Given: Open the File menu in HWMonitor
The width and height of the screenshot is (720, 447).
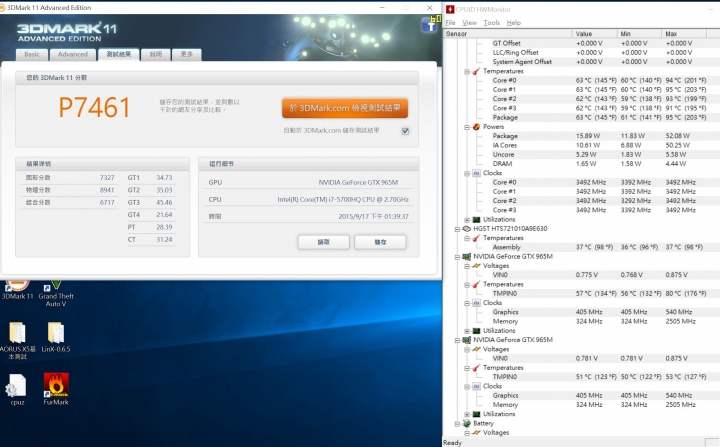Looking at the screenshot, I should pyautogui.click(x=450, y=23).
